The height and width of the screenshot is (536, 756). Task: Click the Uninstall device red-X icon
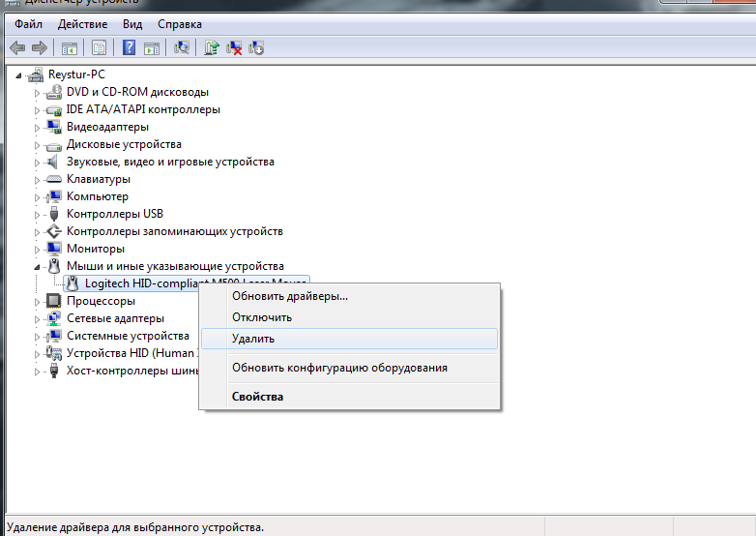(234, 47)
